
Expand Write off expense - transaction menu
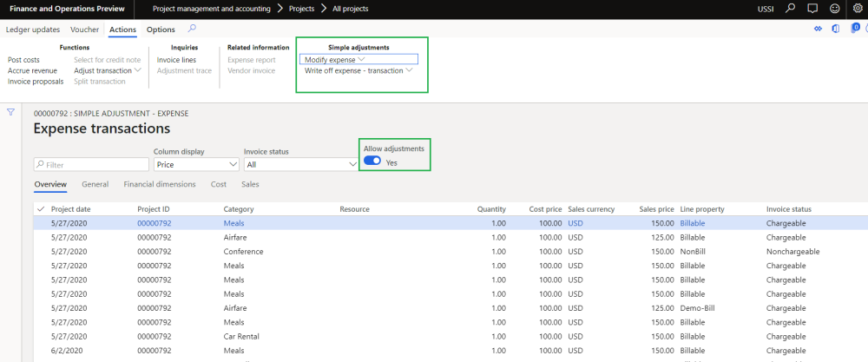point(358,70)
